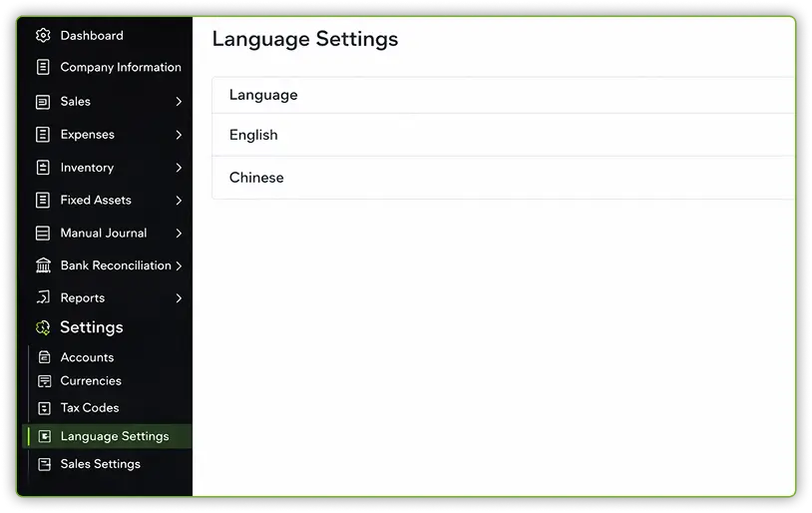812x513 pixels.
Task: Click the Language column header
Action: pos(263,95)
